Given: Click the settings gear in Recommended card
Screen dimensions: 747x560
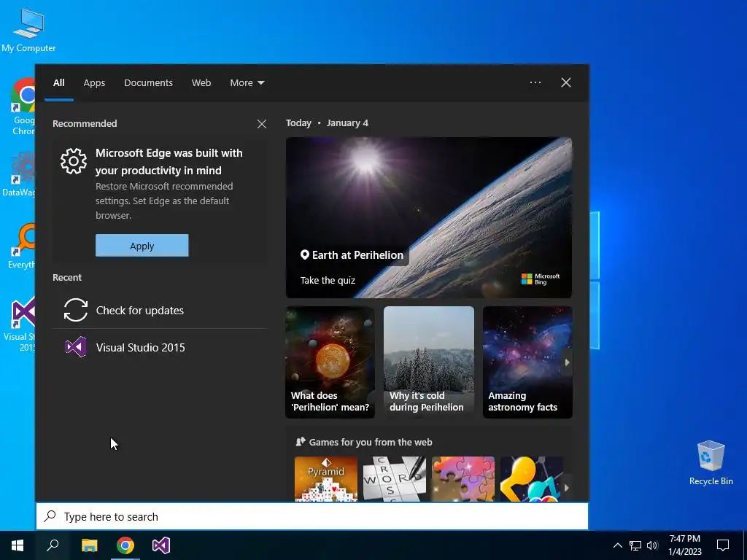Looking at the screenshot, I should click(74, 161).
